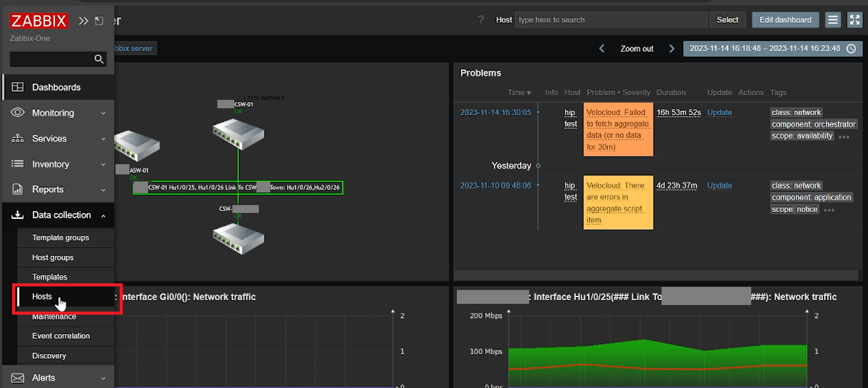This screenshot has height=388, width=868.
Task: Open Hosts under Data collection
Action: pyautogui.click(x=42, y=296)
